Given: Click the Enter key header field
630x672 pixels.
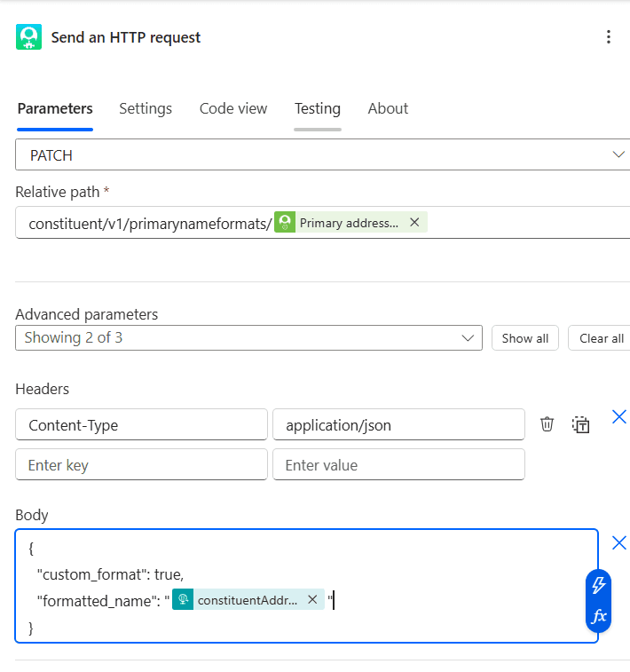Looking at the screenshot, I should click(x=141, y=464).
